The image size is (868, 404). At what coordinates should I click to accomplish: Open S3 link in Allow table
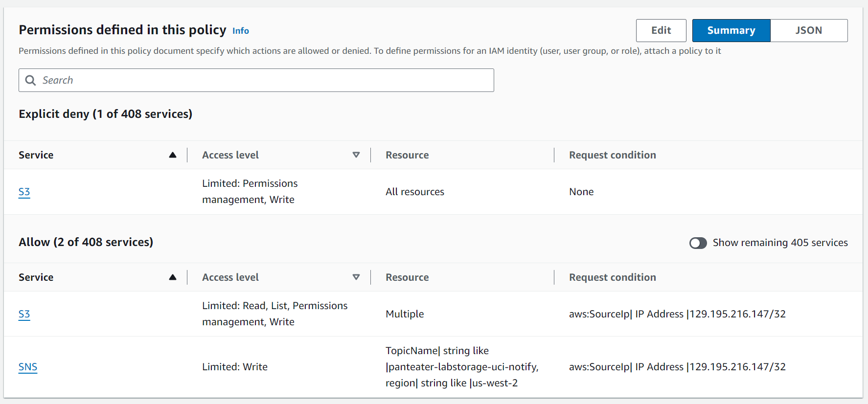coord(24,314)
